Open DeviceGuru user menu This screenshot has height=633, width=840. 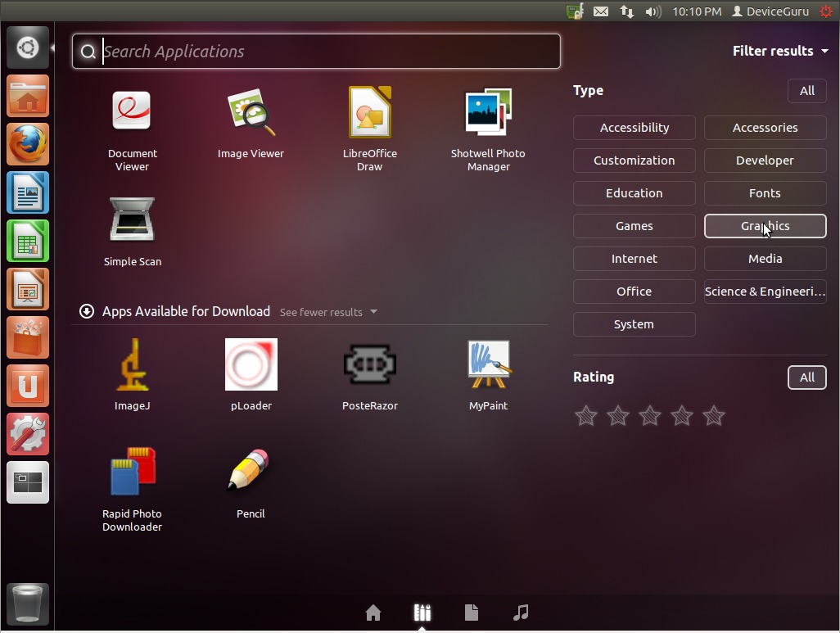pos(771,11)
